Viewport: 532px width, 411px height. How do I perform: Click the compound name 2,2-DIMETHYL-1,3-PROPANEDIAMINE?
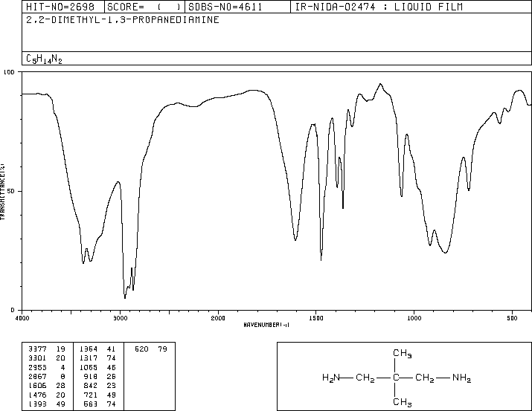(123, 19)
